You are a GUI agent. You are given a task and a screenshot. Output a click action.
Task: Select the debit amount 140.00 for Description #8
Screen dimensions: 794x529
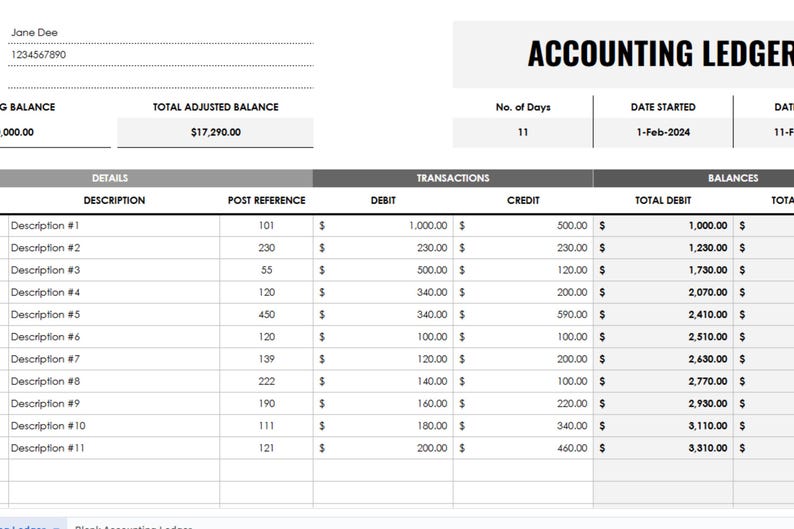point(383,382)
